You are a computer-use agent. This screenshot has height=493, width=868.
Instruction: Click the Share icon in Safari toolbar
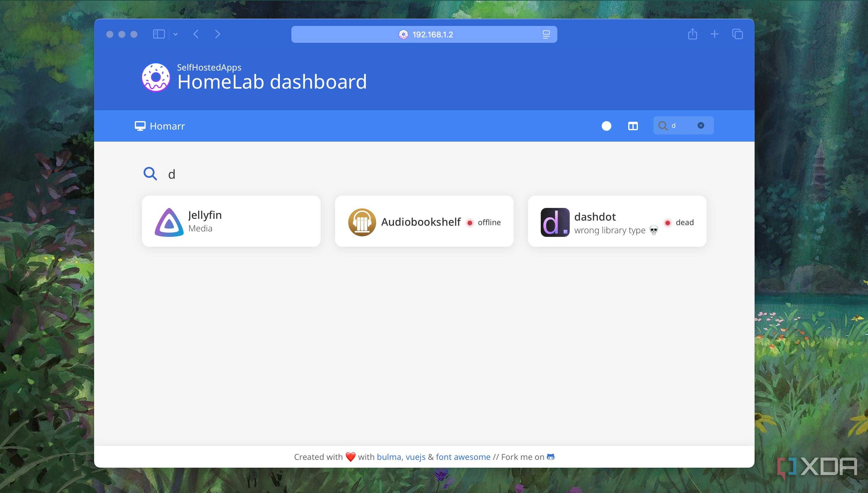coord(692,34)
